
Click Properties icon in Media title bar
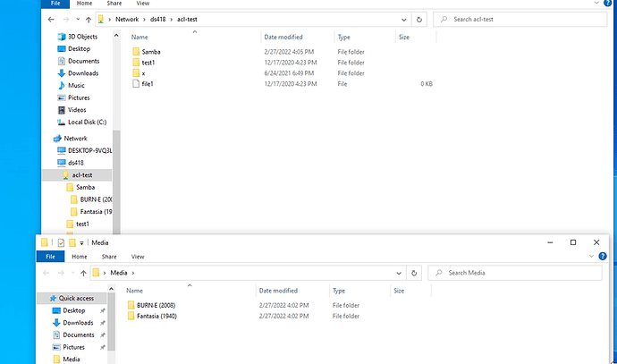pyautogui.click(x=61, y=242)
